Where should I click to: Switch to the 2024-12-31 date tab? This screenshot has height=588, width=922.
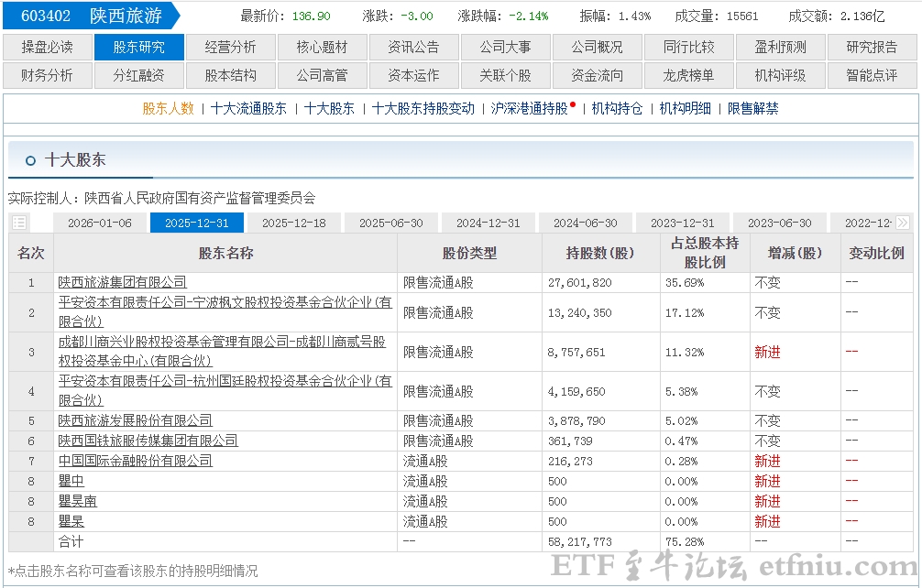pyautogui.click(x=488, y=222)
